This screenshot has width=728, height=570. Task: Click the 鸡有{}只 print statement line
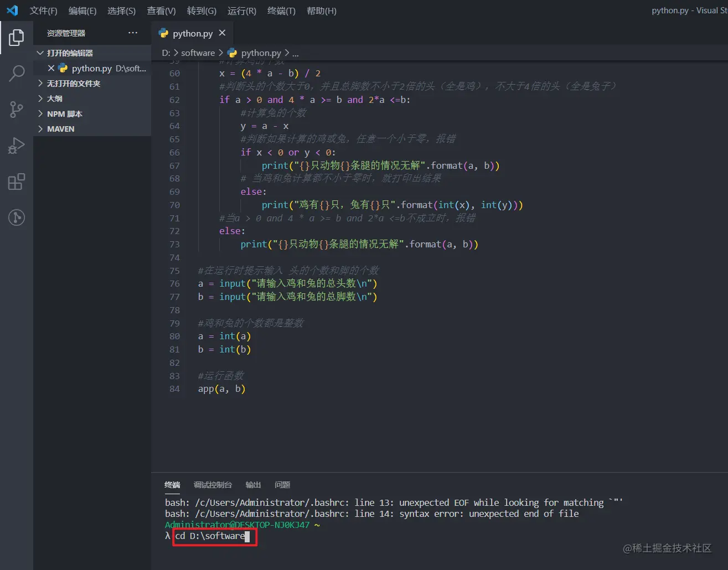[392, 205]
